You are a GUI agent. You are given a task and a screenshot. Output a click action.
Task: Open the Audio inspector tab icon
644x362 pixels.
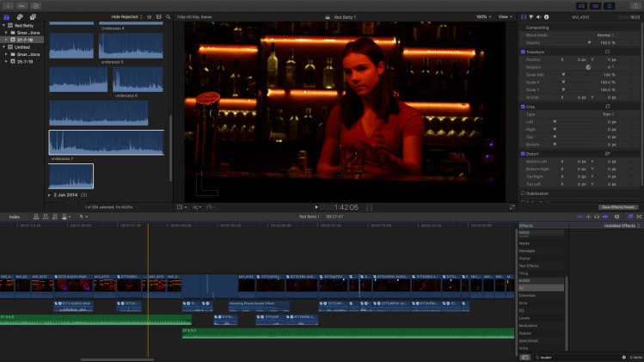541,16
